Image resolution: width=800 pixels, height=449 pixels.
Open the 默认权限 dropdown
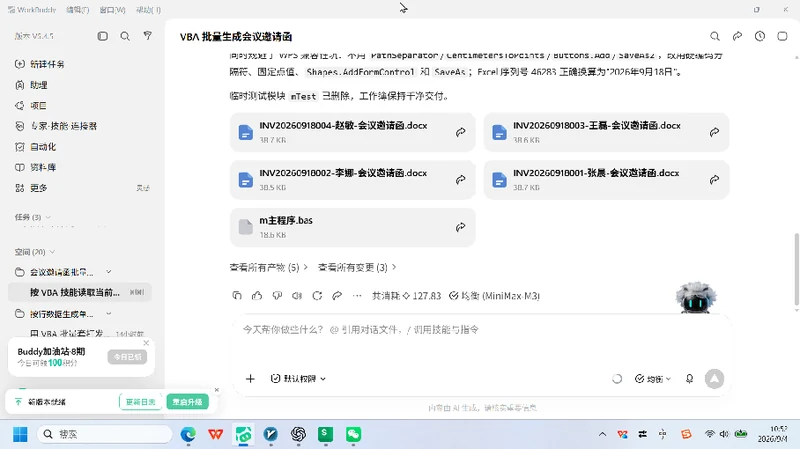[298, 379]
